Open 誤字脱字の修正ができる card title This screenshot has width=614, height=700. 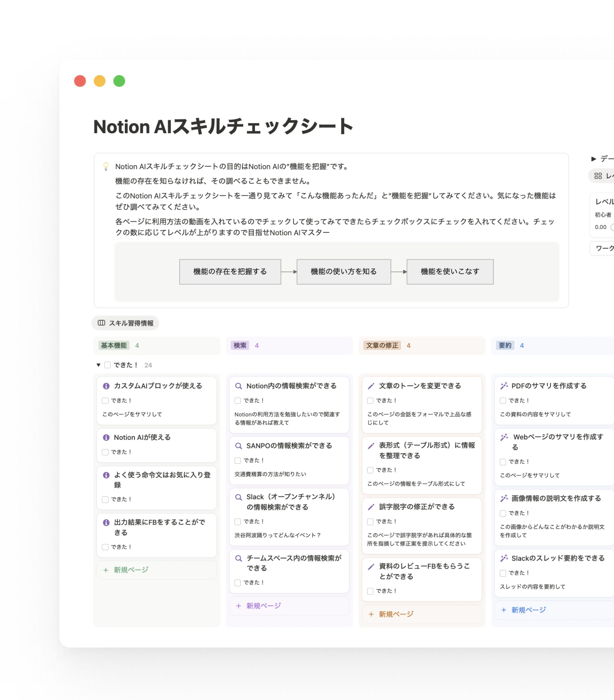417,507
